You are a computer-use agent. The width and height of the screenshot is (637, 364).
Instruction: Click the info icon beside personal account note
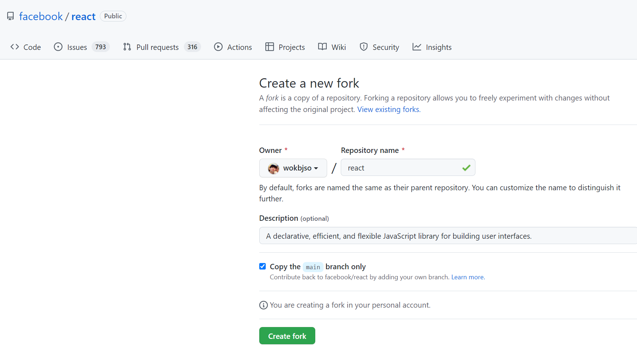click(264, 305)
